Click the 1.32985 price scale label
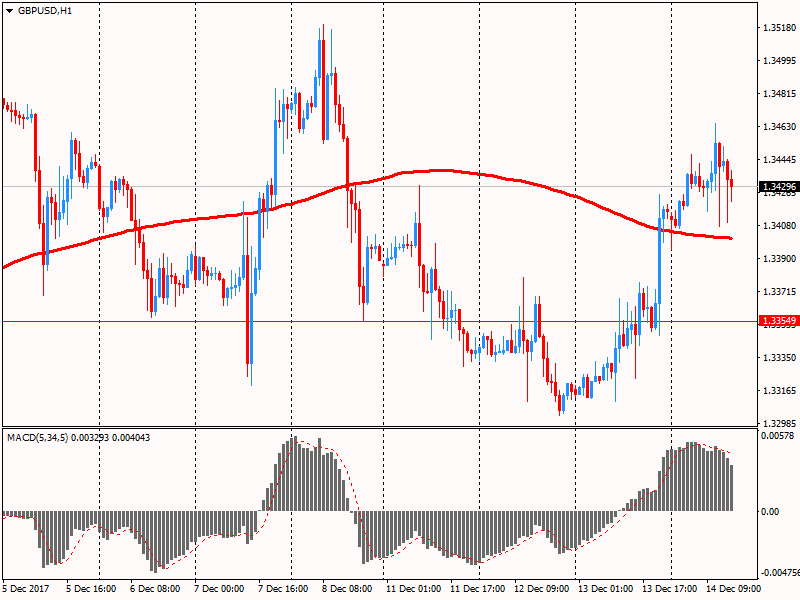The width and height of the screenshot is (800, 600). click(x=779, y=423)
